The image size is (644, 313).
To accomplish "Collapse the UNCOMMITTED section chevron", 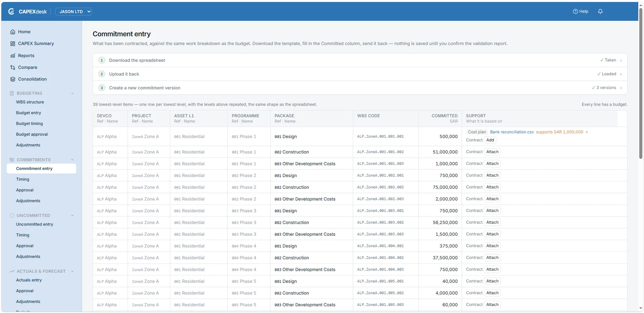I will pos(72,216).
